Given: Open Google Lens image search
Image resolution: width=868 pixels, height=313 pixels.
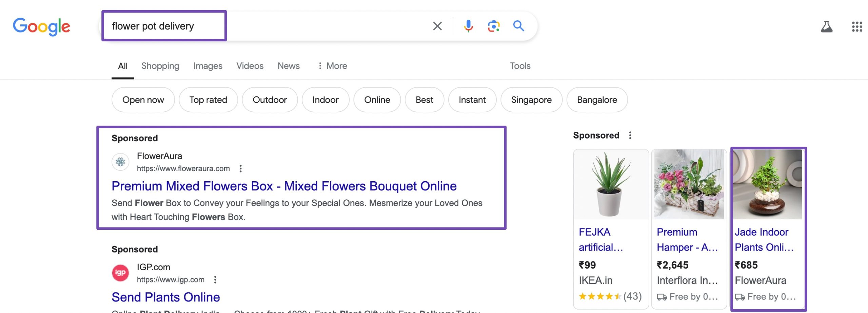Looking at the screenshot, I should (x=494, y=26).
